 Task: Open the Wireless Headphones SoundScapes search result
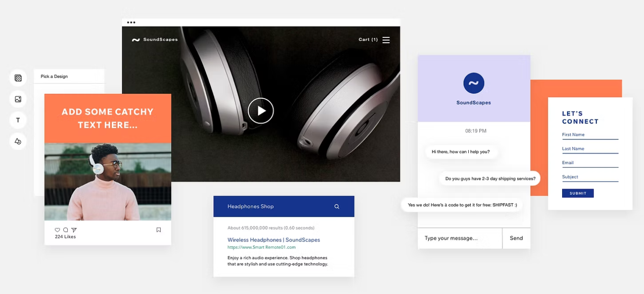coord(273,239)
